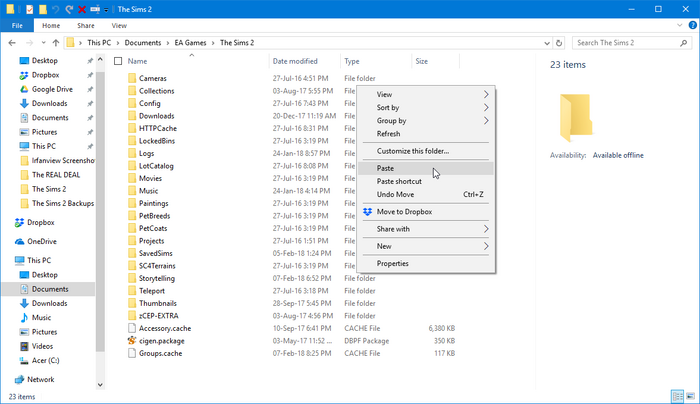The height and width of the screenshot is (404, 700).
Task: Click the navigation pane scroll up arrow
Action: [x=100, y=59]
